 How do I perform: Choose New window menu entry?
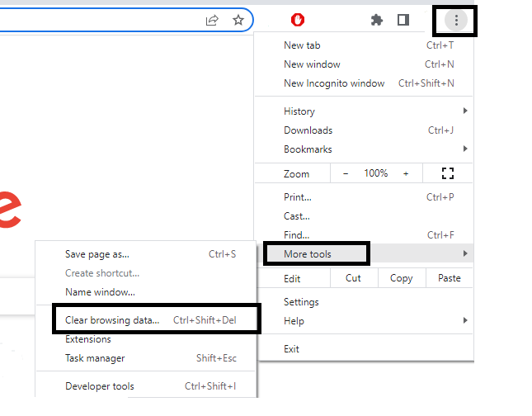pos(364,64)
